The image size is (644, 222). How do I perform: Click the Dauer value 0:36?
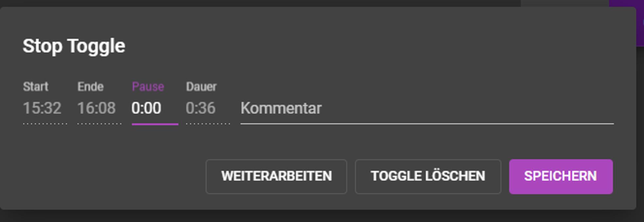(201, 108)
